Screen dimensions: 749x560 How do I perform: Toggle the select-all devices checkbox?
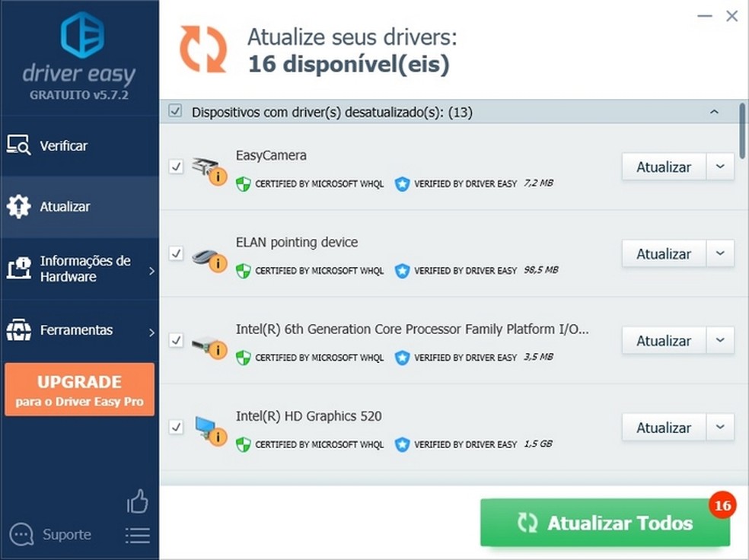click(175, 110)
